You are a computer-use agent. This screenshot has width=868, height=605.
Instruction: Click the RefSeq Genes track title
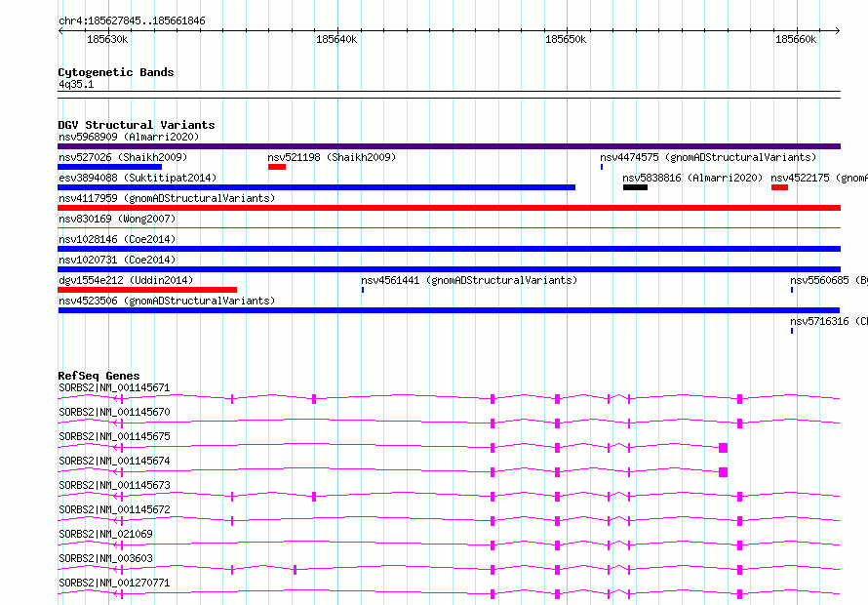pos(99,376)
